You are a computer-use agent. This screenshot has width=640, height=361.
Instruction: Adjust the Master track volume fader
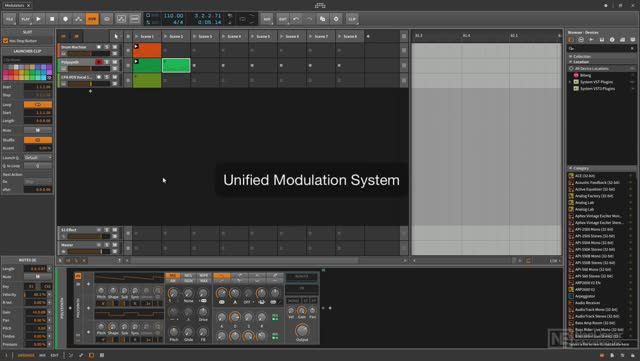point(89,252)
